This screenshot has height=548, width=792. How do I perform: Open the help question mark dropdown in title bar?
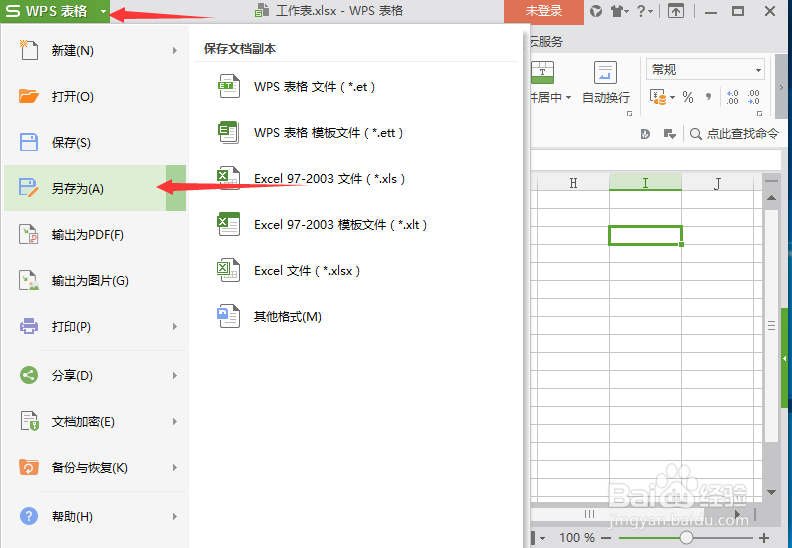click(x=645, y=11)
